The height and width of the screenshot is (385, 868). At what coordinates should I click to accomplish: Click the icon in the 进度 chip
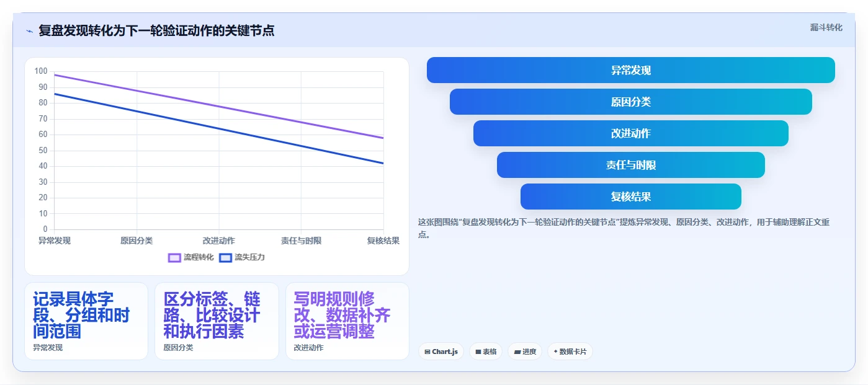[517, 352]
